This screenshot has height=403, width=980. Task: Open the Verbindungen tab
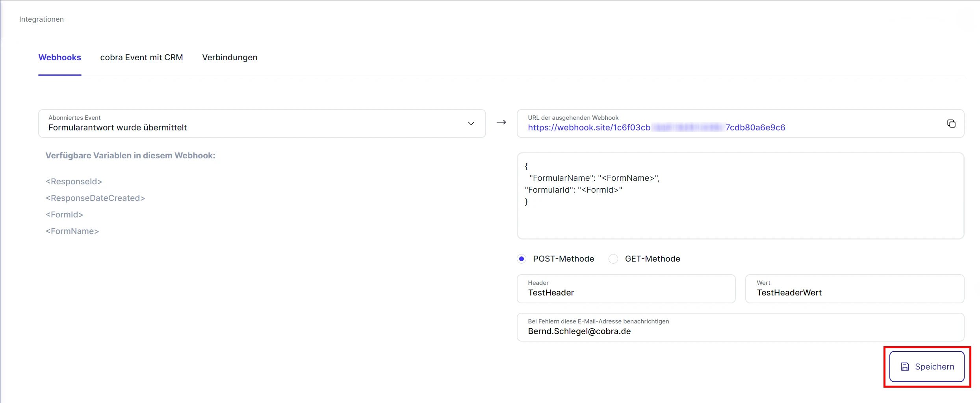[229, 58]
